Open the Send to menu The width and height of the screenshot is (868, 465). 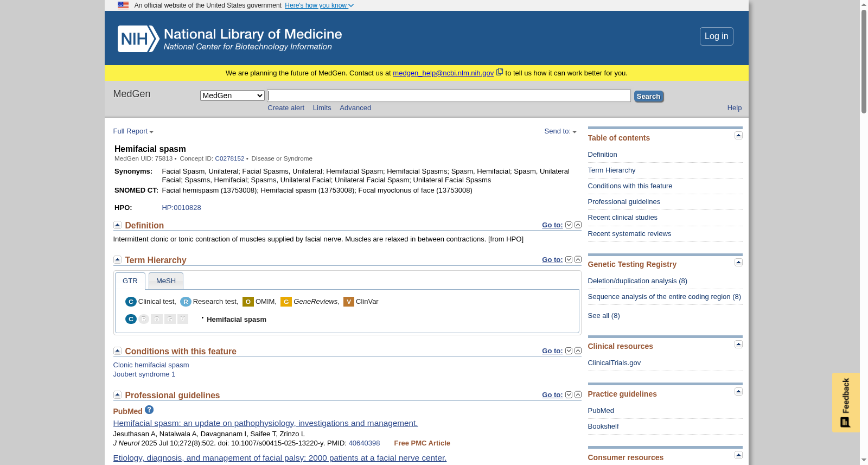click(x=560, y=131)
